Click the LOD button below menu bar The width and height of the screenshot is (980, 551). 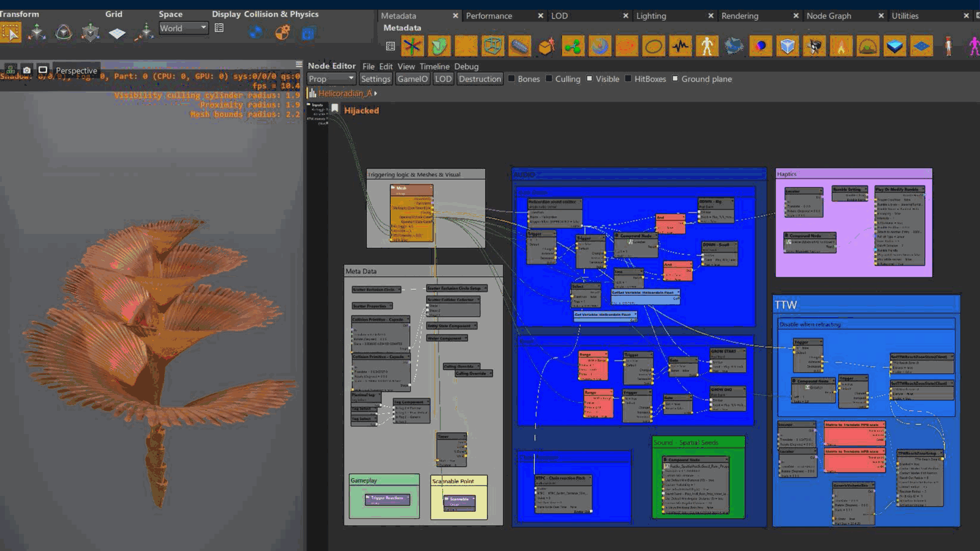coord(443,79)
